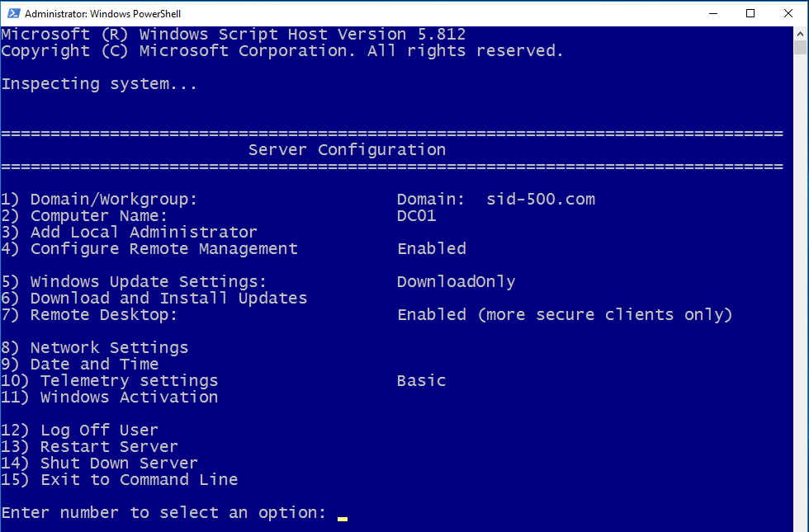Click 'Configure Remote Management' option text
Image resolution: width=809 pixels, height=532 pixels.
pyautogui.click(x=163, y=249)
